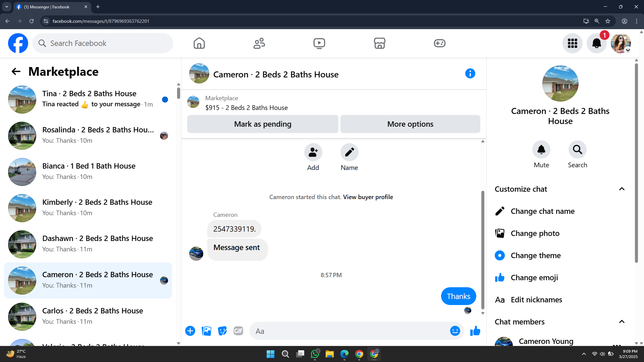
Task: Click Cameron's avatar beside Message sent
Action: point(196,254)
